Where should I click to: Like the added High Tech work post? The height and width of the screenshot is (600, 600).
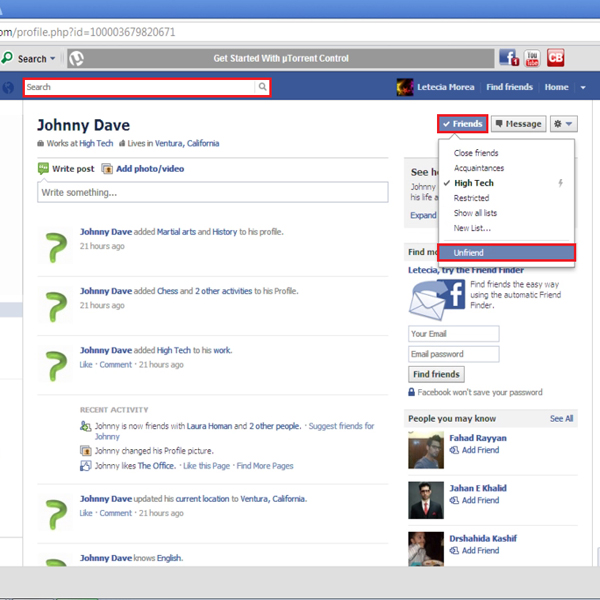click(x=86, y=365)
